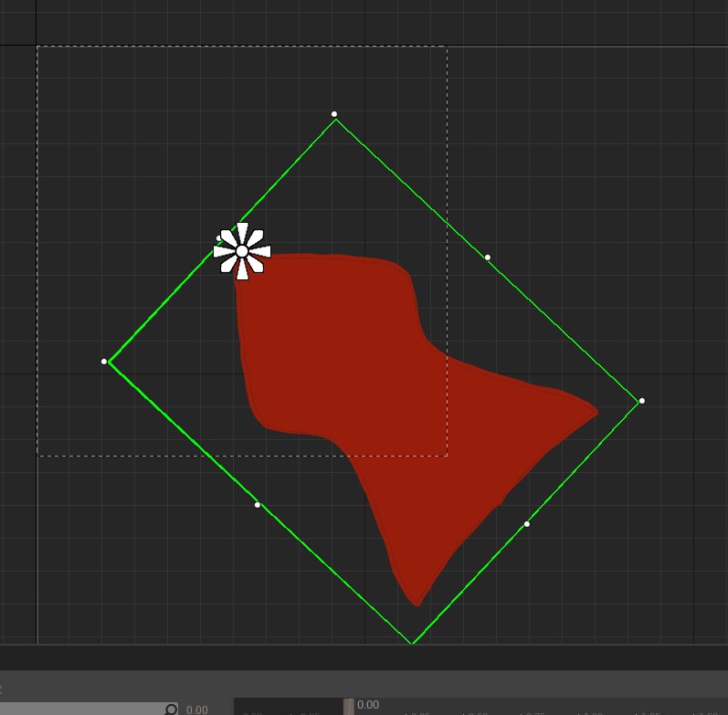This screenshot has width=728, height=715.
Task: Grab the lower-left edge midpoint handle
Action: 258,505
